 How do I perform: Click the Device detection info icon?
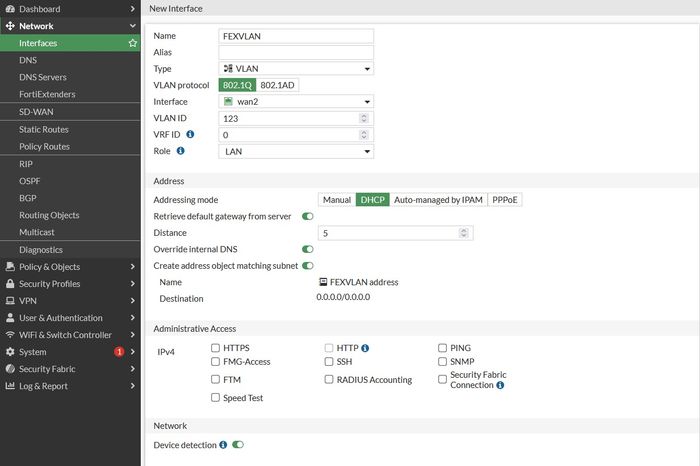(x=223, y=445)
